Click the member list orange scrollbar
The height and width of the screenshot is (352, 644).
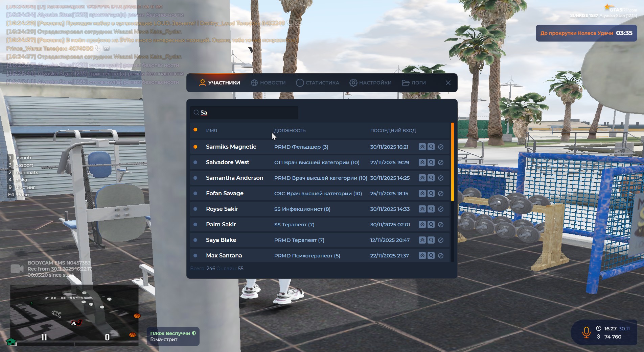click(x=452, y=162)
